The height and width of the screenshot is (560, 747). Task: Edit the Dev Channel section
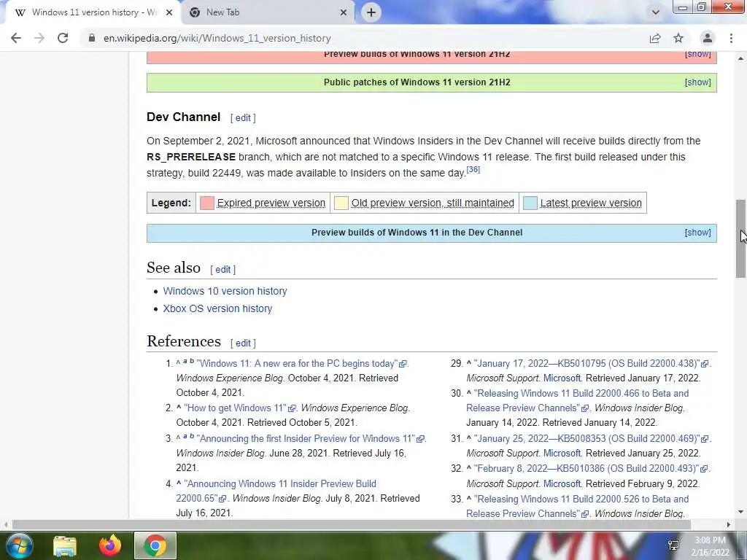[243, 117]
